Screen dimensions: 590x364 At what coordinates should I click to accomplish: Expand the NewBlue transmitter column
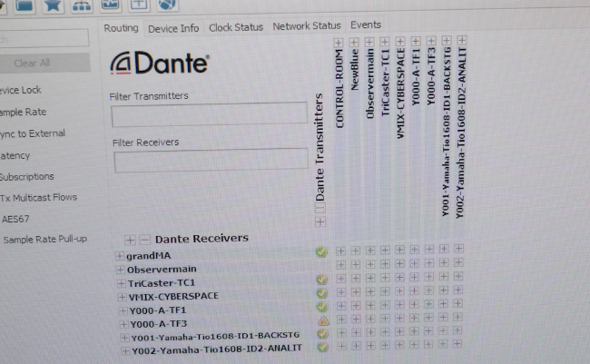coord(354,42)
